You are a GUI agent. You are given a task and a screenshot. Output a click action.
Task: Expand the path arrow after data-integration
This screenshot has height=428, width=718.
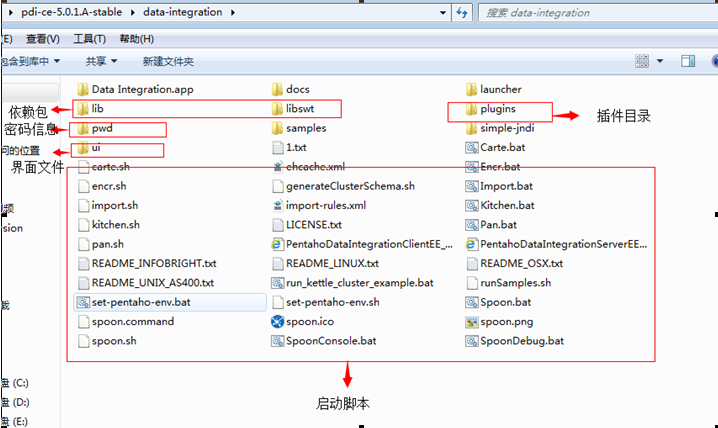tap(233, 12)
